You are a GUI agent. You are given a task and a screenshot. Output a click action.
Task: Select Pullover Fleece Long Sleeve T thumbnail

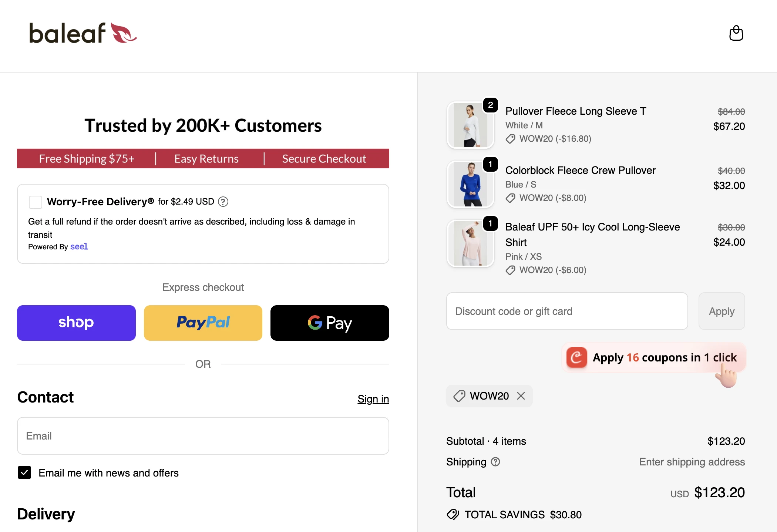(x=471, y=125)
